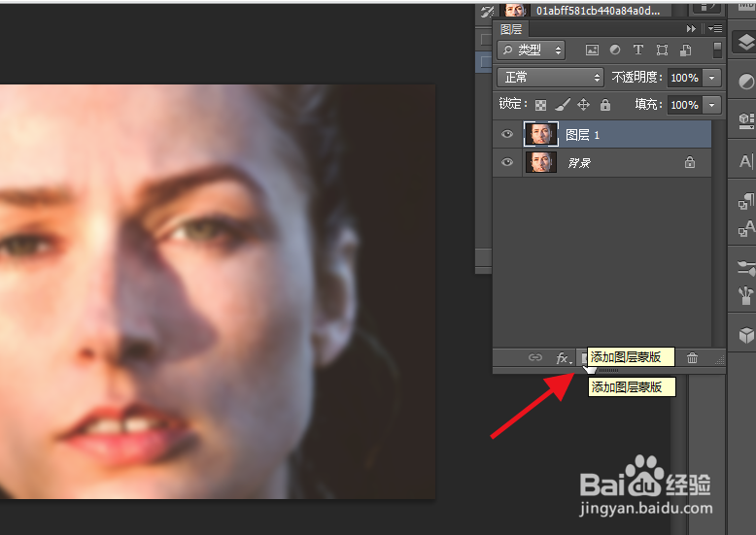Open the Character Styles dock icon

[x=746, y=228]
